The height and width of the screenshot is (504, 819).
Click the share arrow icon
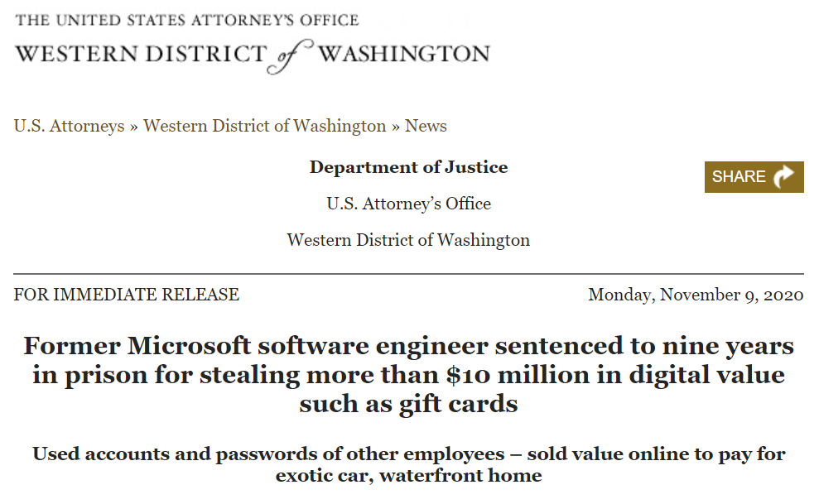tap(783, 177)
